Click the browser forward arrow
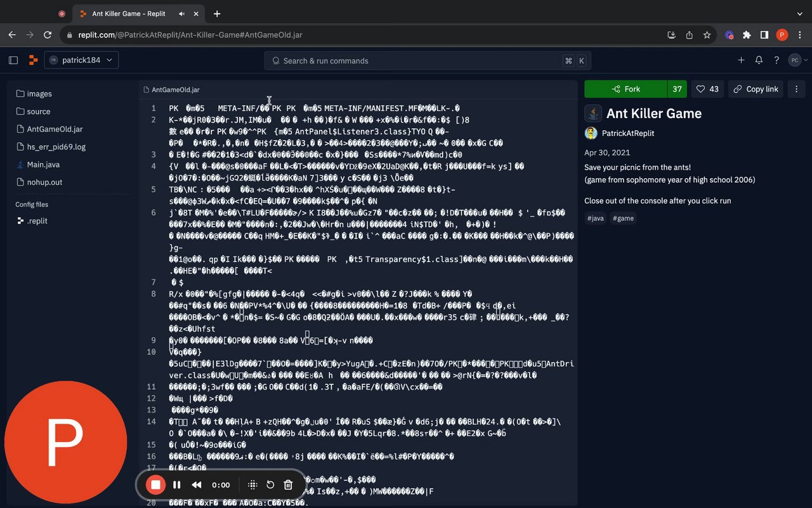The image size is (812, 508). point(29,35)
